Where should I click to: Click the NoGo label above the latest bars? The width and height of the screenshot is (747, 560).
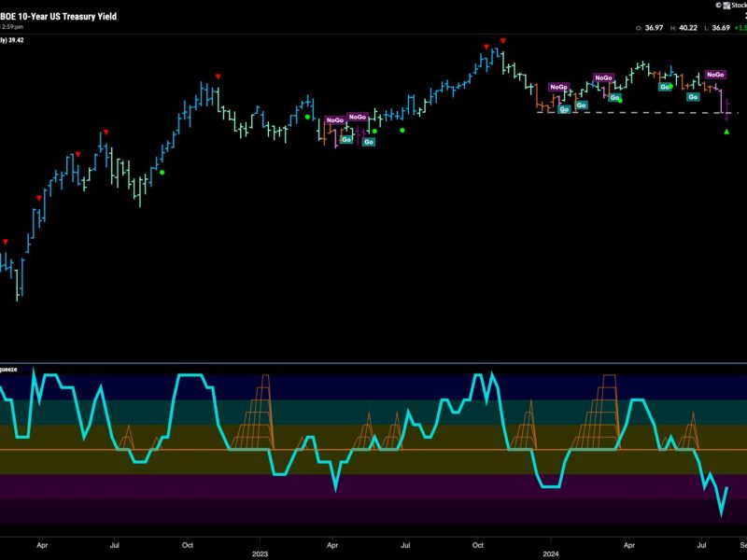[715, 75]
